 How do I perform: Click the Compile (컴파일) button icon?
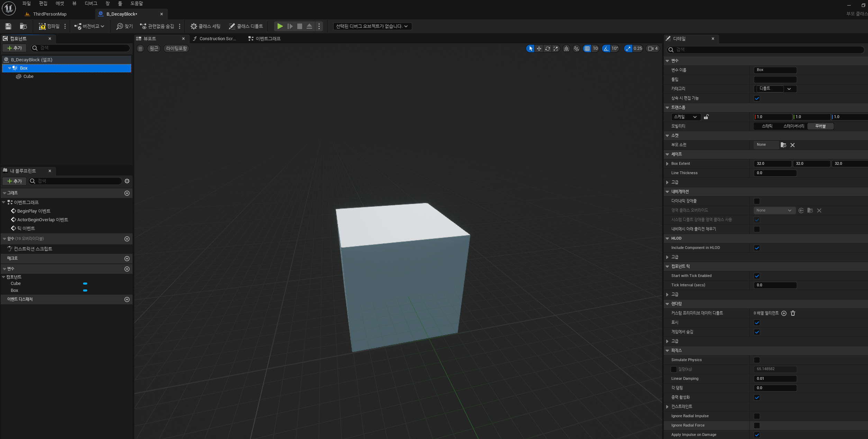(x=42, y=26)
